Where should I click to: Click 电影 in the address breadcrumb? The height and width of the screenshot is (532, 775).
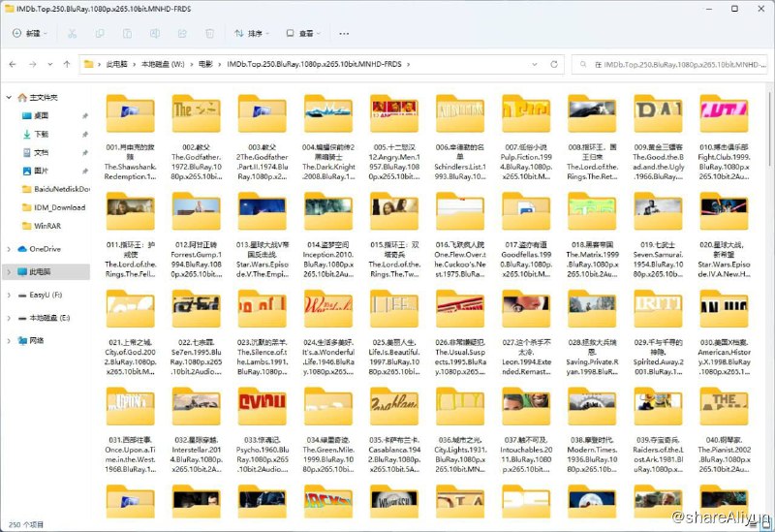(204, 65)
